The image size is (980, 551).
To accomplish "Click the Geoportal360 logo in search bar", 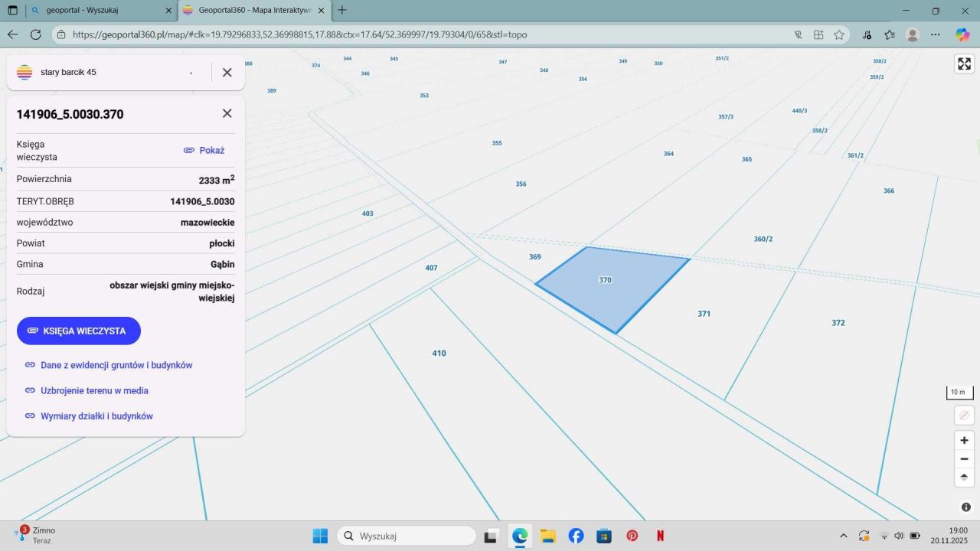I will click(24, 72).
